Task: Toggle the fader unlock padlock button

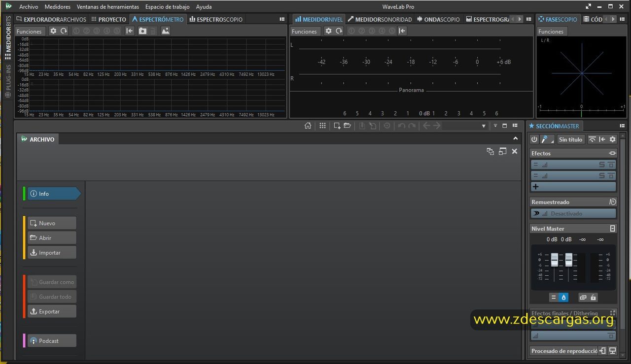Action: tap(593, 298)
